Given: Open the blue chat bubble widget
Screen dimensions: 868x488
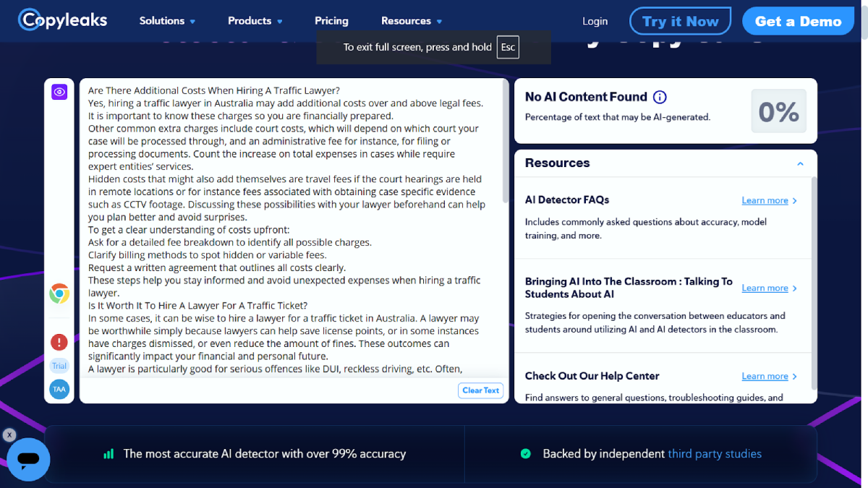Looking at the screenshot, I should (28, 459).
